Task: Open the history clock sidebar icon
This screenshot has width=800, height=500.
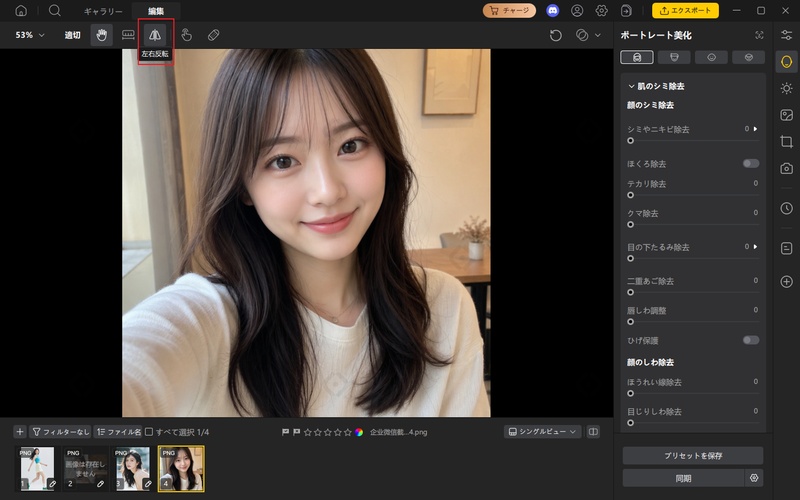Action: (787, 208)
